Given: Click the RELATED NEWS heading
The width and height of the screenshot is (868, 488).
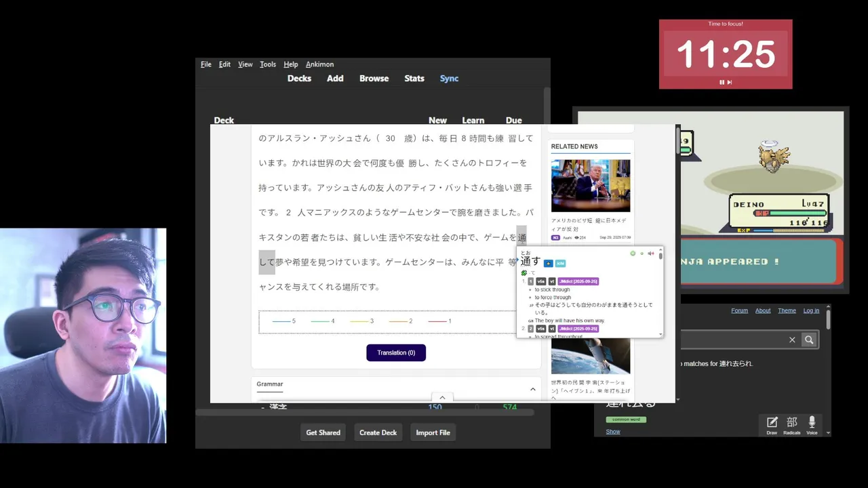Looking at the screenshot, I should pyautogui.click(x=574, y=146).
